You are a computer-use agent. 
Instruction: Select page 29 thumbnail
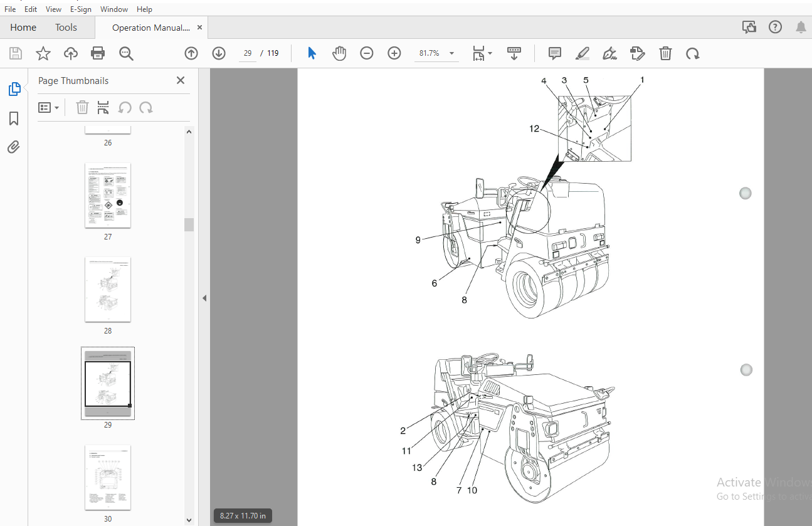(108, 384)
